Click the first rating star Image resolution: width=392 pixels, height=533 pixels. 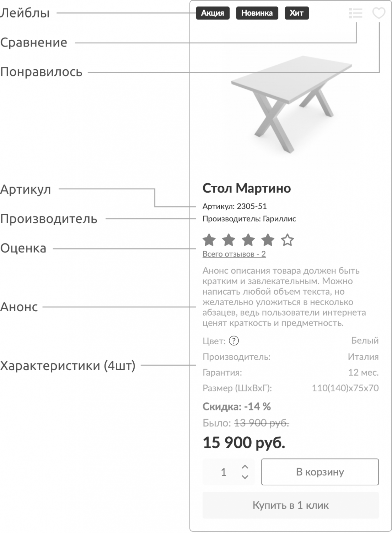(x=209, y=240)
